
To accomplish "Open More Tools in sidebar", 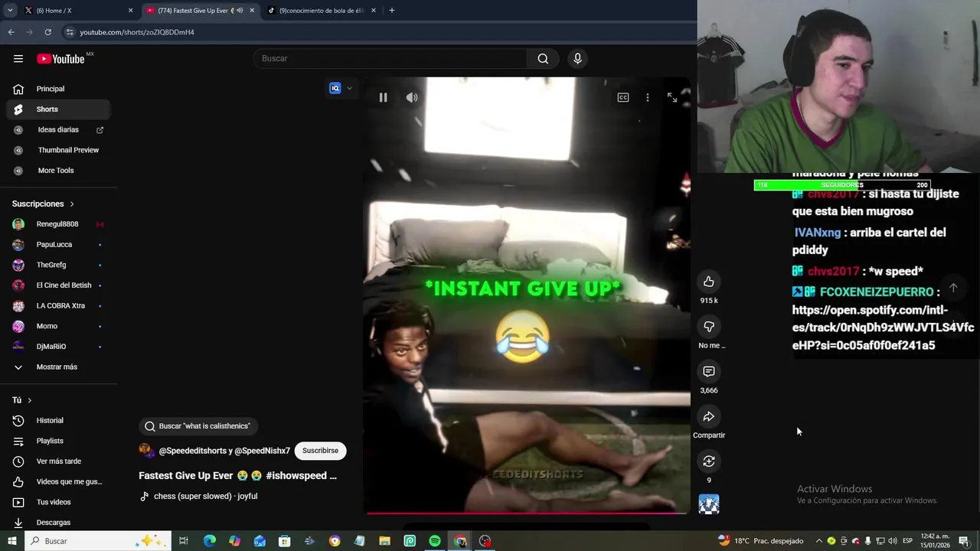I will (x=58, y=171).
